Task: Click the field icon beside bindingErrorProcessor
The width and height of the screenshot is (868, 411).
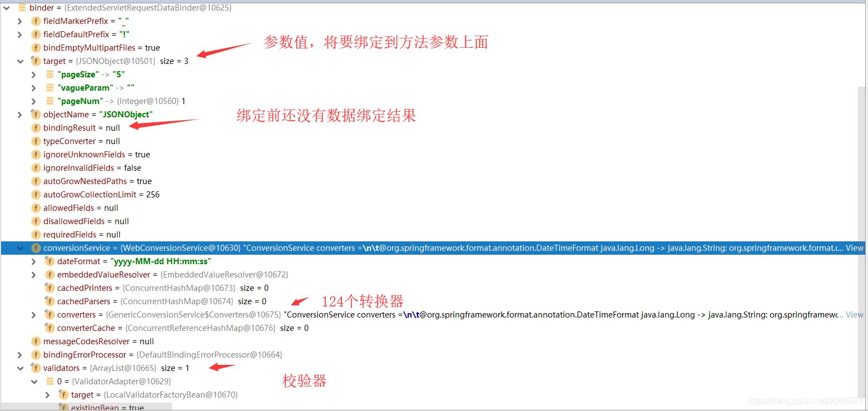Action: click(36, 355)
